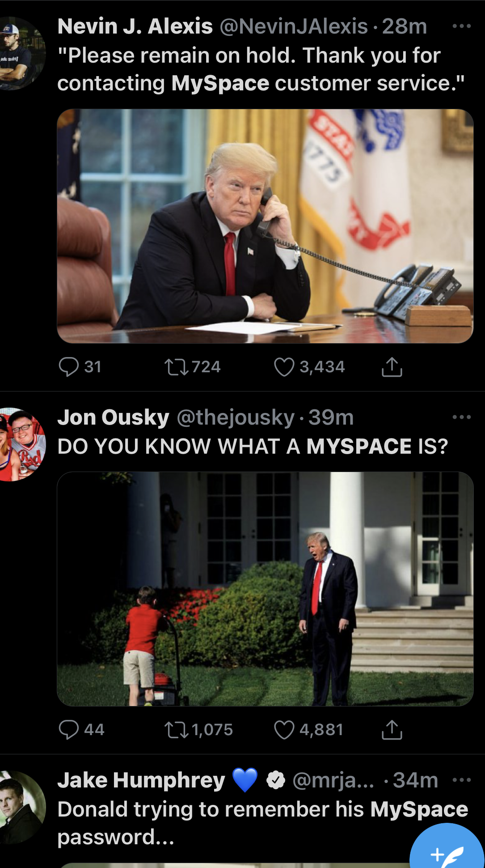Share Nevin J. Alexis's tweet
Screen dimensions: 485x868
[392, 367]
